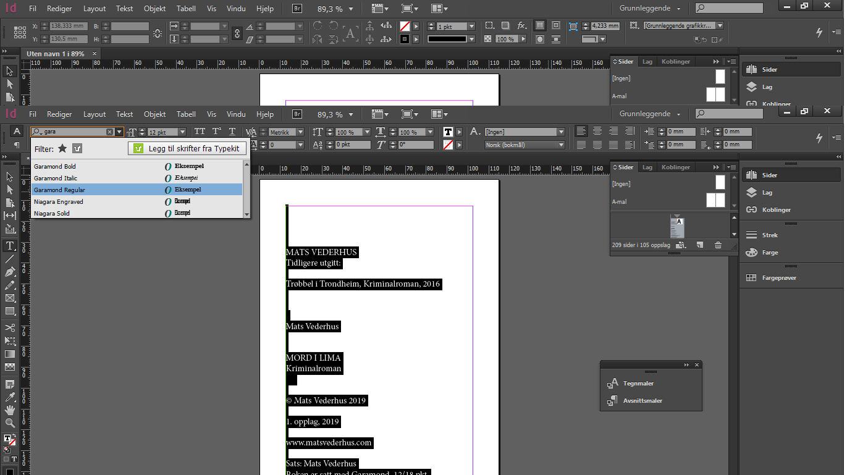Click the trash icon to delete selected pages
868x475 pixels.
tap(718, 245)
